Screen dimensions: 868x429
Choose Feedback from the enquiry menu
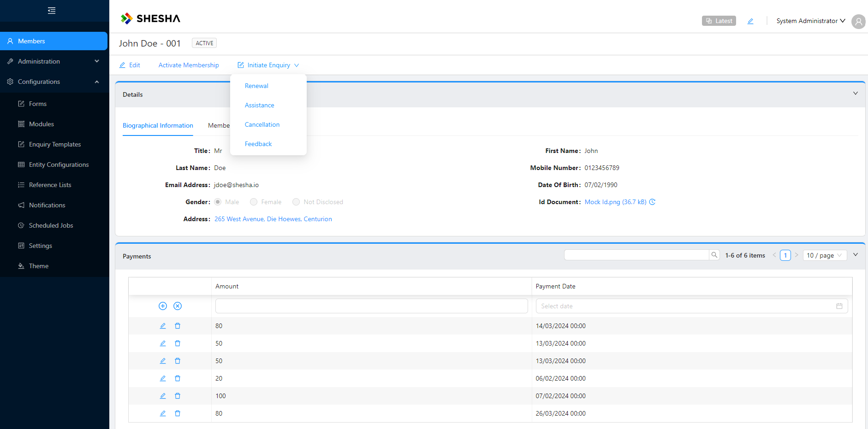click(x=268, y=144)
